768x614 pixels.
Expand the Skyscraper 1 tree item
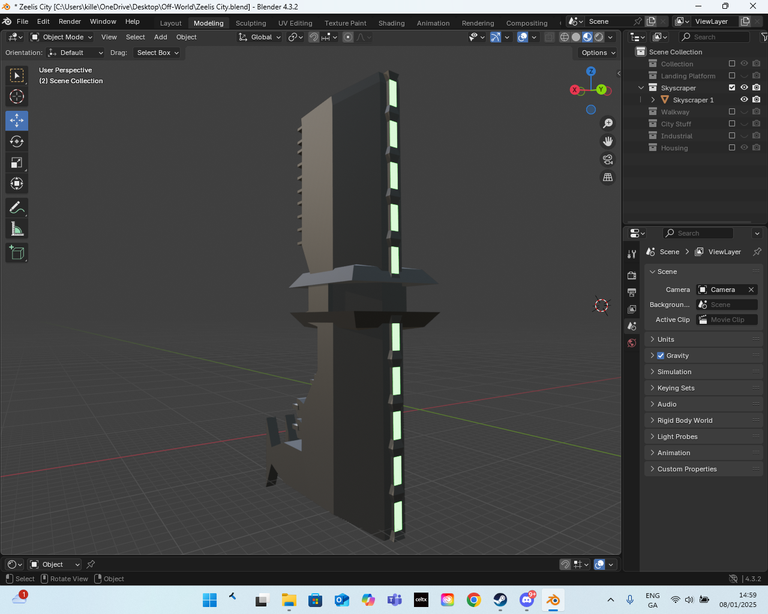tap(653, 100)
